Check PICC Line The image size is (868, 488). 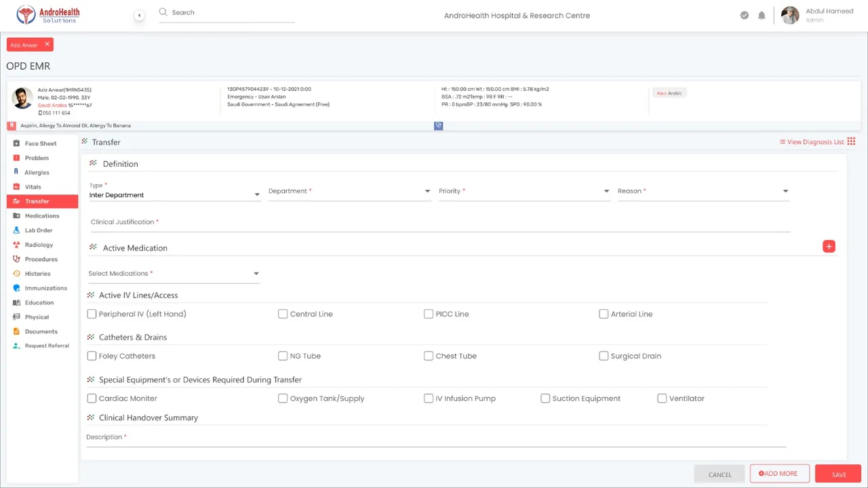[x=429, y=314]
